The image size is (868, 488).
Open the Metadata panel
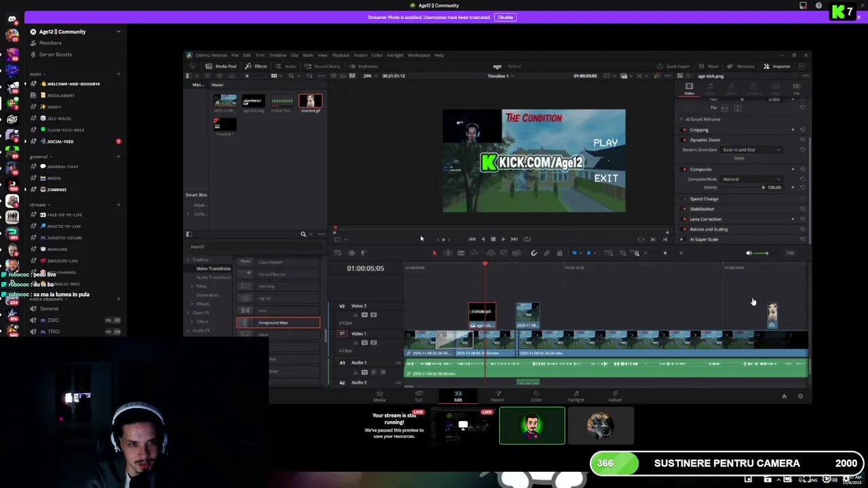click(741, 66)
